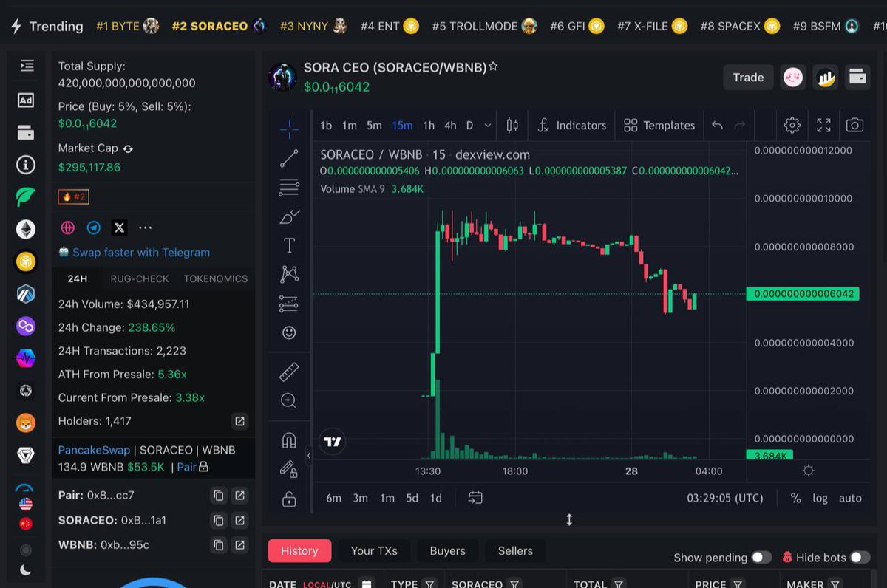Screen dimensions: 887x588
Task: Refresh the Market Cap value
Action: pos(128,148)
